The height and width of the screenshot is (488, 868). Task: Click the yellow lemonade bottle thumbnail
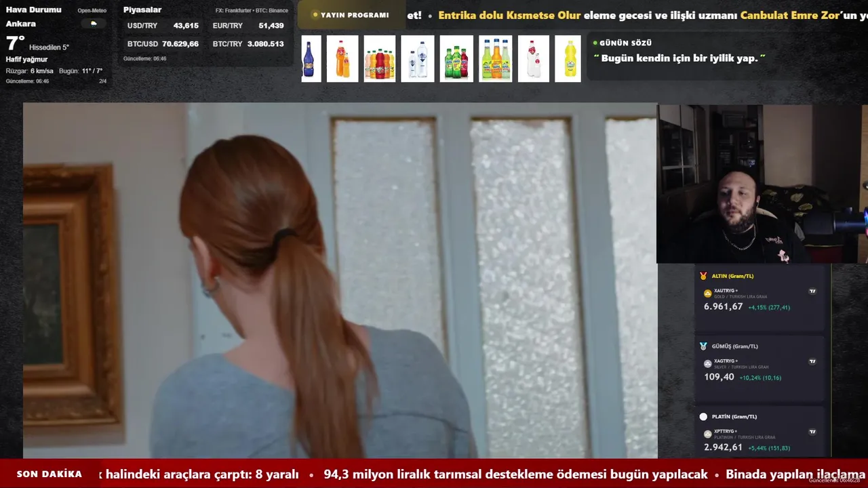pyautogui.click(x=568, y=59)
